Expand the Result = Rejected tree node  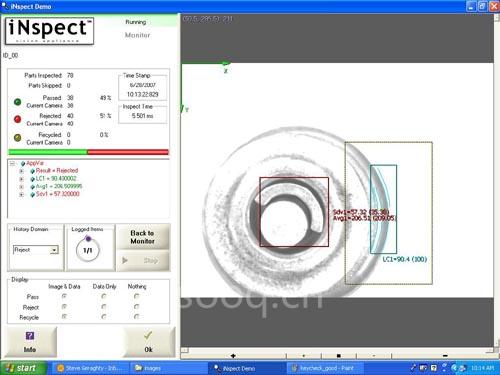pos(22,171)
